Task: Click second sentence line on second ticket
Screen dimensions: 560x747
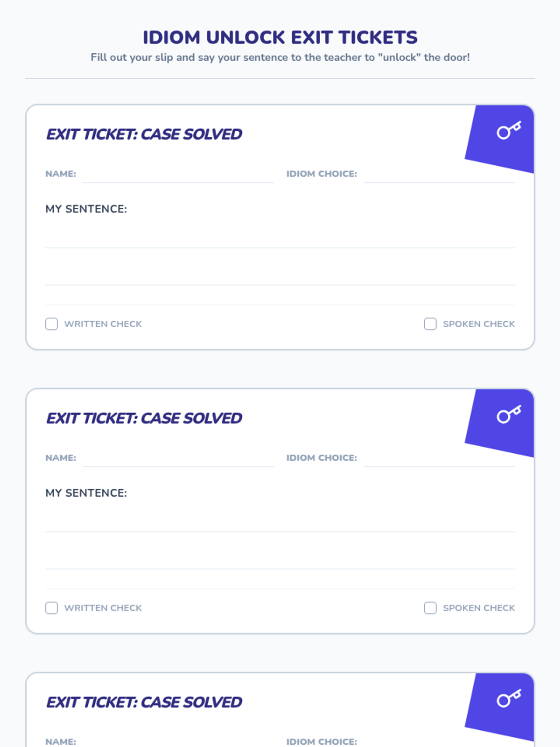Action: (x=280, y=560)
